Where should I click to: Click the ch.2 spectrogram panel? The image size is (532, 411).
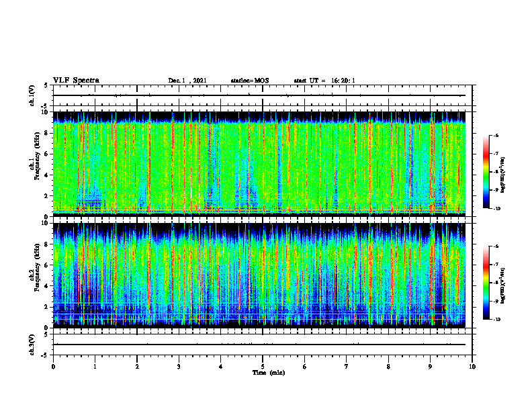(263, 275)
